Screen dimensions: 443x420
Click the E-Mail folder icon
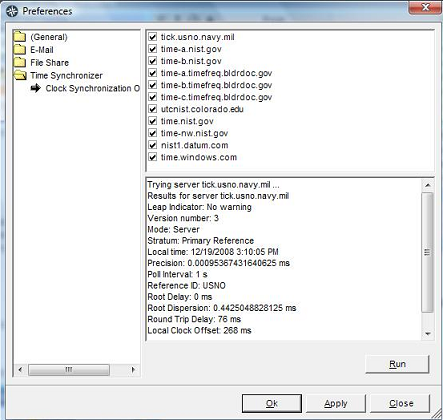tap(20, 49)
